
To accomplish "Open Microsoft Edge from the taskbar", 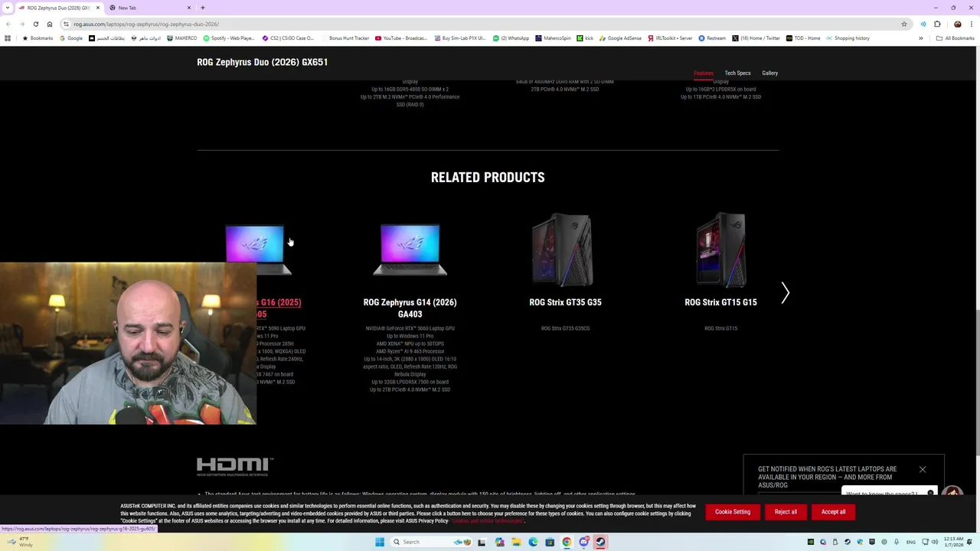I will 533,542.
